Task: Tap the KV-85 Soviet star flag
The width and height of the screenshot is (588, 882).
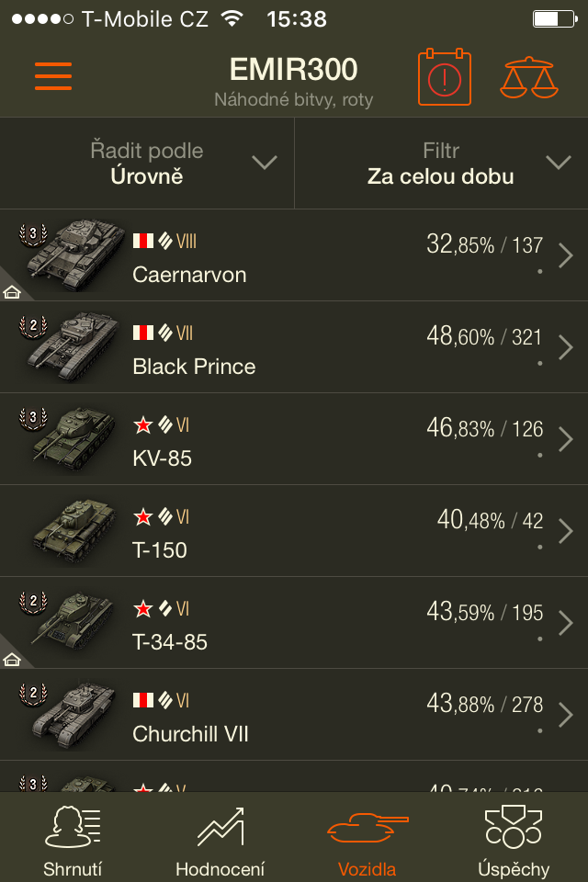Action: click(x=142, y=425)
